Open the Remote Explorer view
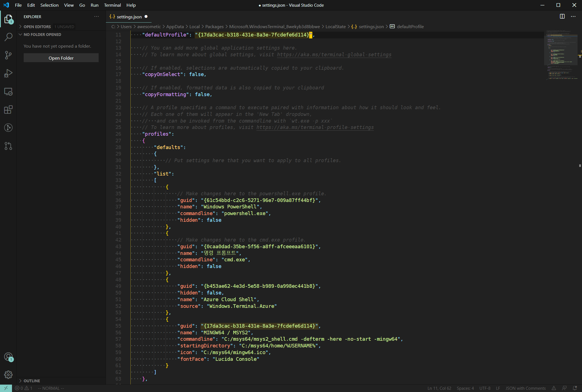 [8, 92]
